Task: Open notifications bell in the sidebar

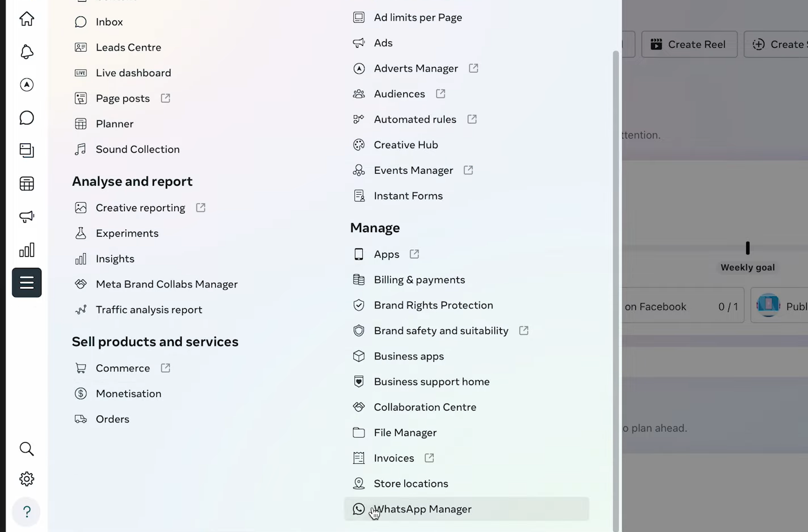Action: (x=27, y=52)
